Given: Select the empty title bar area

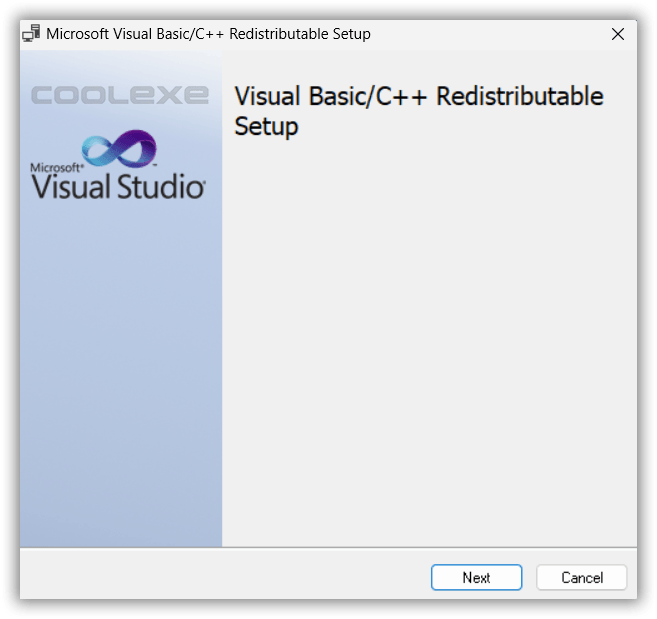Looking at the screenshot, I should (x=480, y=34).
